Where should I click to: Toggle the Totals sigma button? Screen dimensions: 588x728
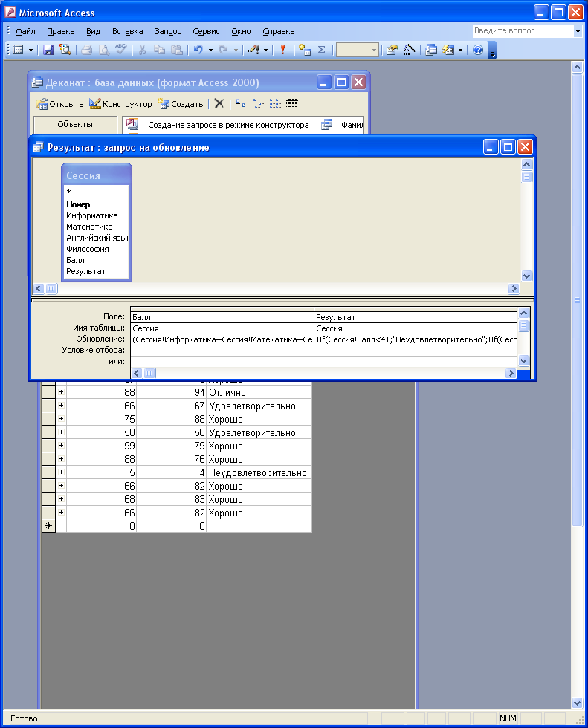(x=321, y=50)
